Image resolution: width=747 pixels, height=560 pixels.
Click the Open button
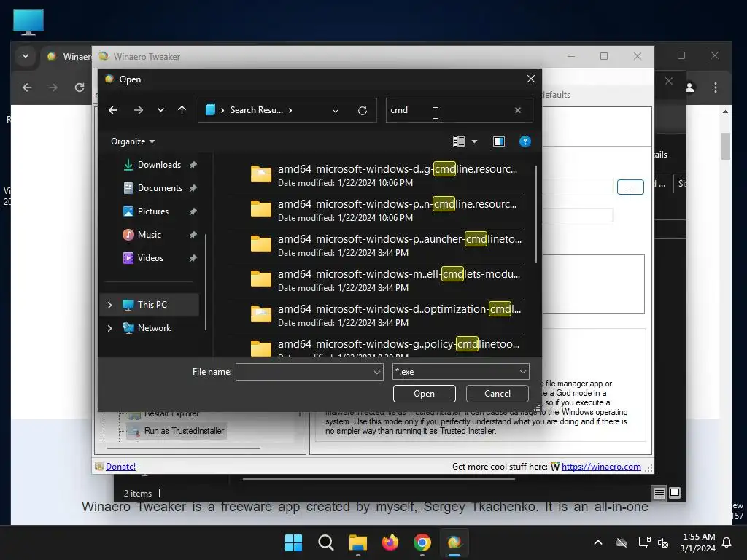(424, 394)
